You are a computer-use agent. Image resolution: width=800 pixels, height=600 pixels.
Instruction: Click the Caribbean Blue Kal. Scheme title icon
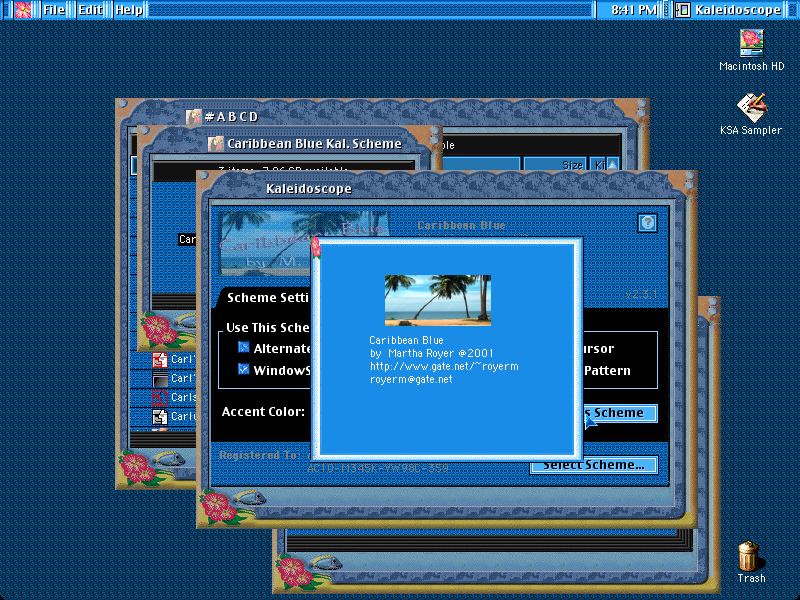pyautogui.click(x=216, y=144)
